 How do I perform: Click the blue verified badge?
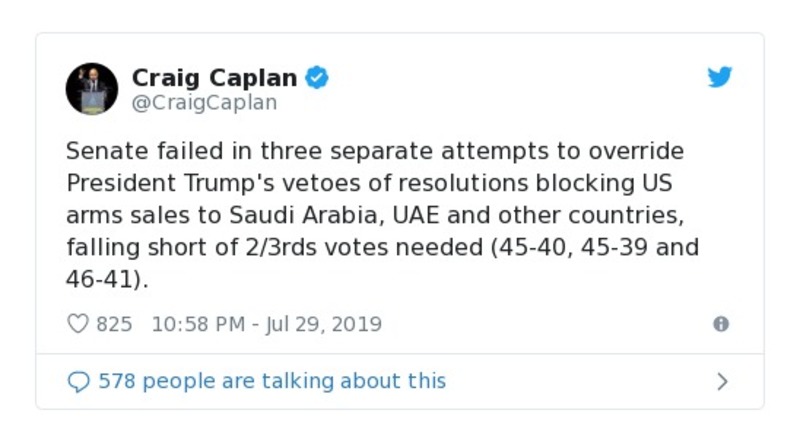coord(317,78)
